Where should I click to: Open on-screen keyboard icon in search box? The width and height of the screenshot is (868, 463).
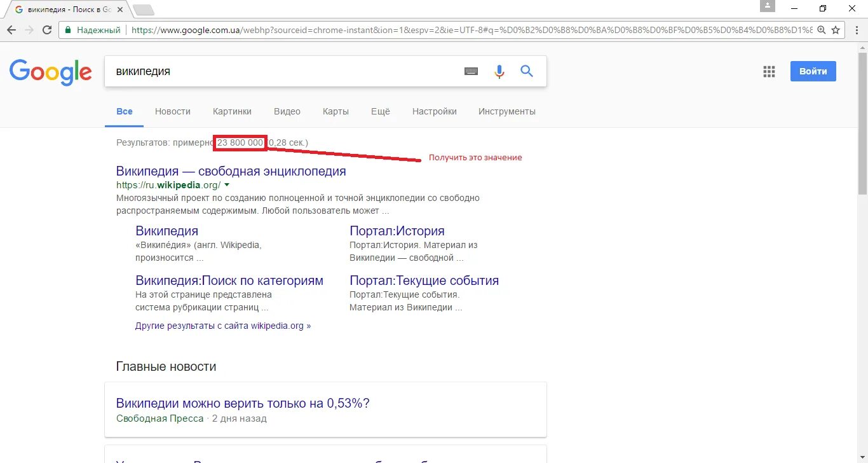tap(471, 72)
